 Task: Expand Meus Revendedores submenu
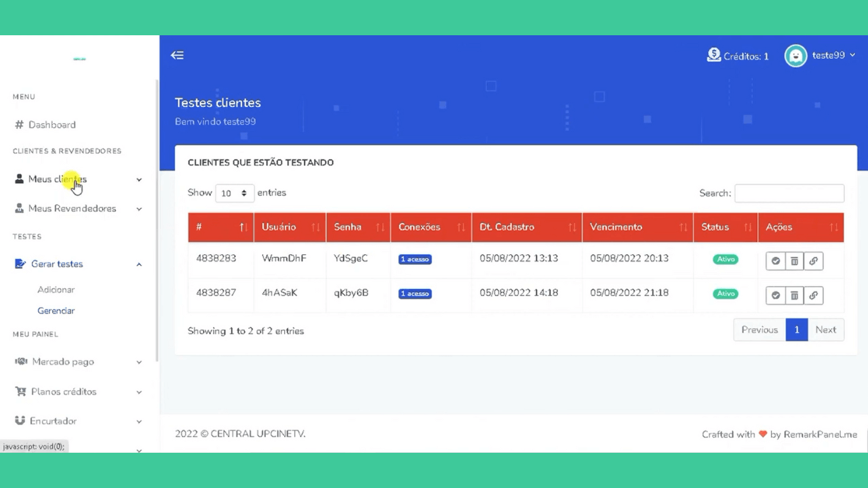tap(79, 209)
